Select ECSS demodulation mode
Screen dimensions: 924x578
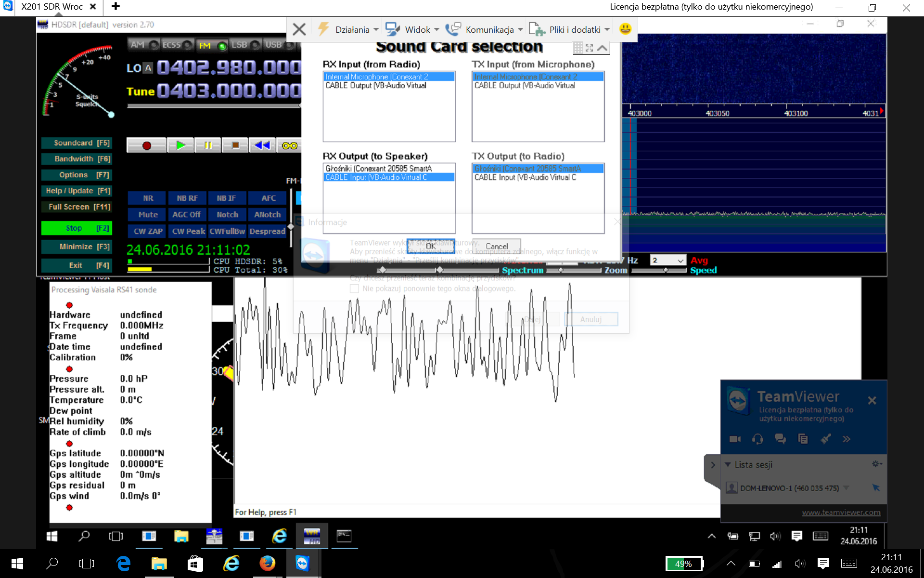pyautogui.click(x=177, y=45)
